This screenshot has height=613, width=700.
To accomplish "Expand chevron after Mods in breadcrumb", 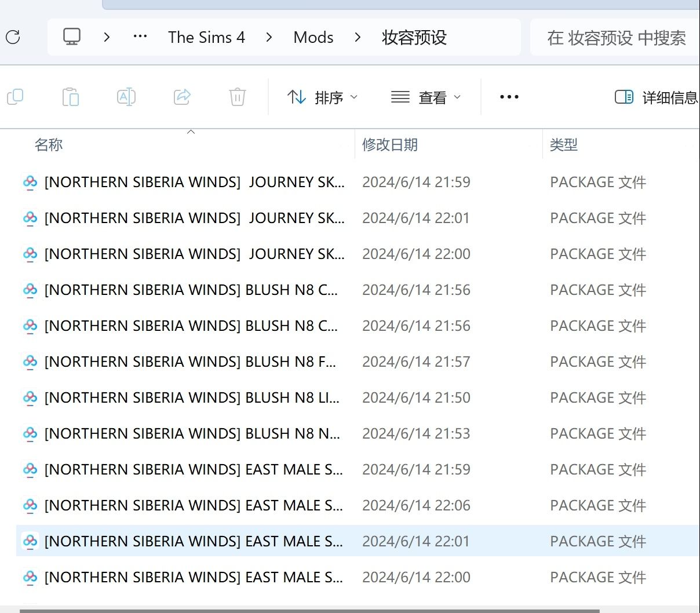I will tap(358, 37).
